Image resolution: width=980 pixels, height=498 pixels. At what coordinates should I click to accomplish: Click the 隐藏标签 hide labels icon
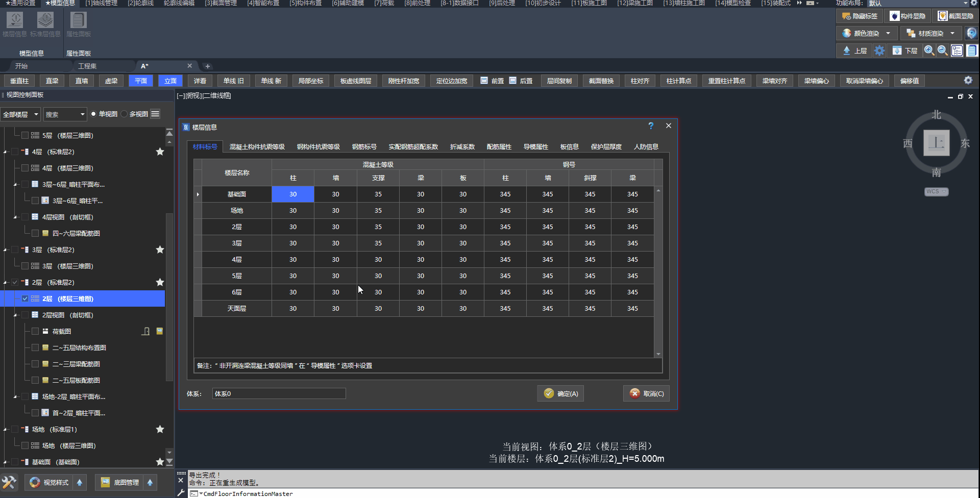pyautogui.click(x=846, y=16)
